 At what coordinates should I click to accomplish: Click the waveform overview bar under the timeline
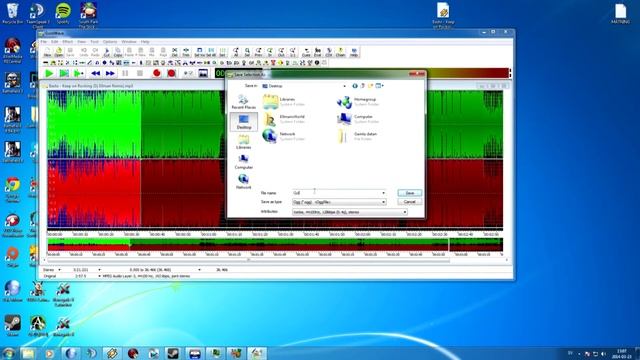point(275,245)
